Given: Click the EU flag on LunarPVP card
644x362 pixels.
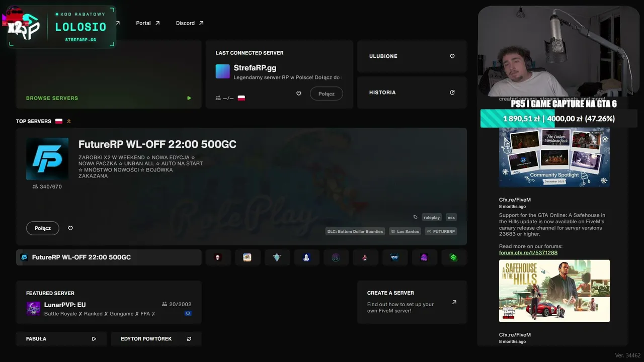Looking at the screenshot, I should pyautogui.click(x=188, y=313).
